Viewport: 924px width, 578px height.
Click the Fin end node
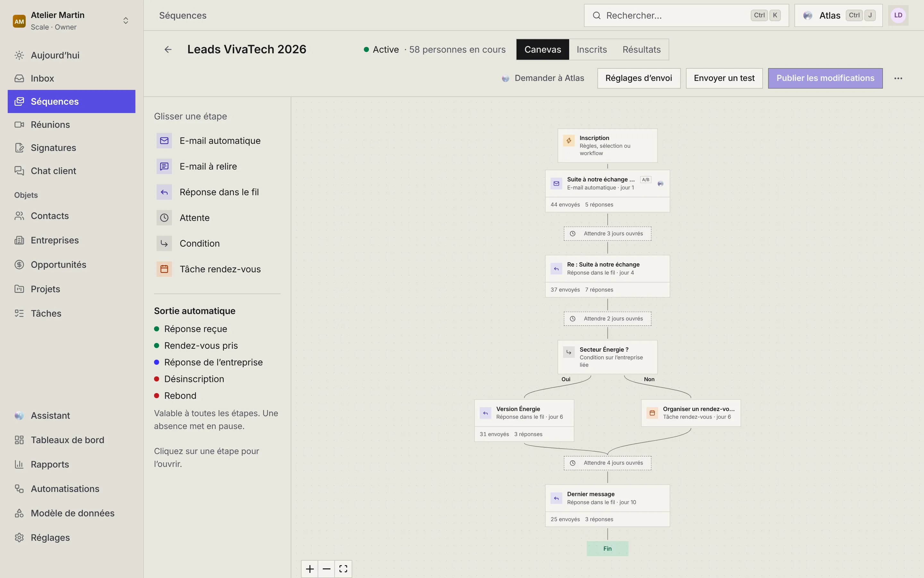click(607, 548)
